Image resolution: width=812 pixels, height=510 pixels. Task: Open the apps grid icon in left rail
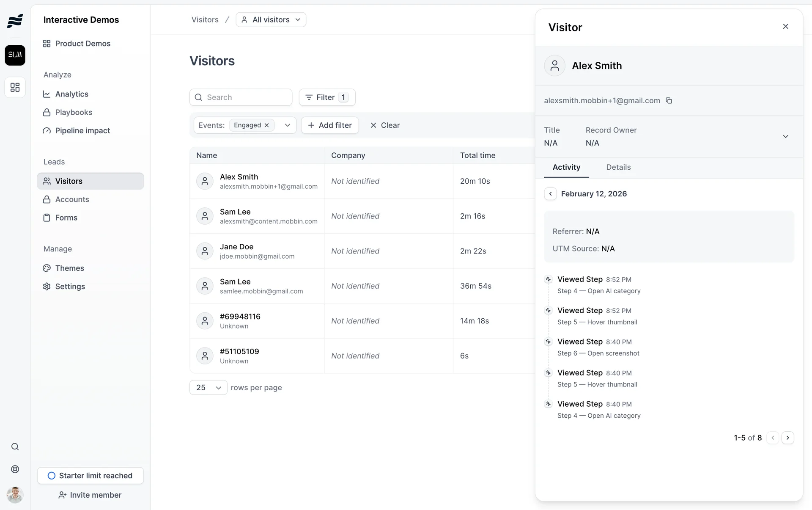click(x=15, y=87)
